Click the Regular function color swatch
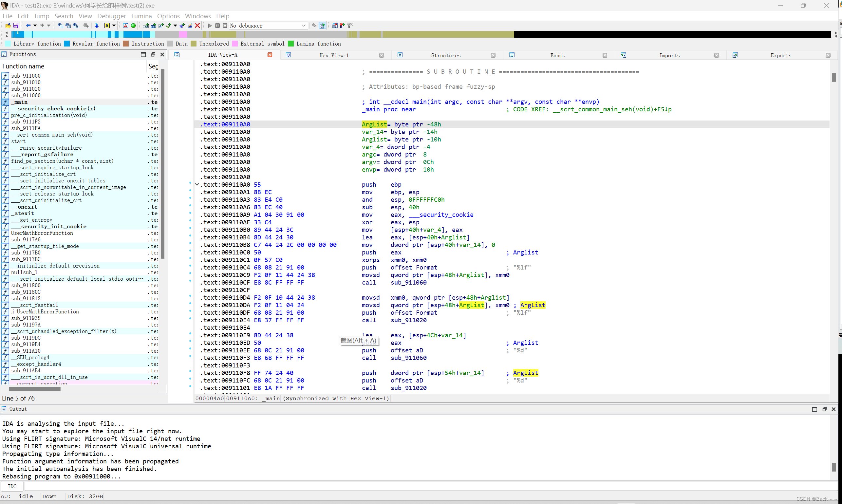Viewport: 842px width, 504px height. point(66,44)
